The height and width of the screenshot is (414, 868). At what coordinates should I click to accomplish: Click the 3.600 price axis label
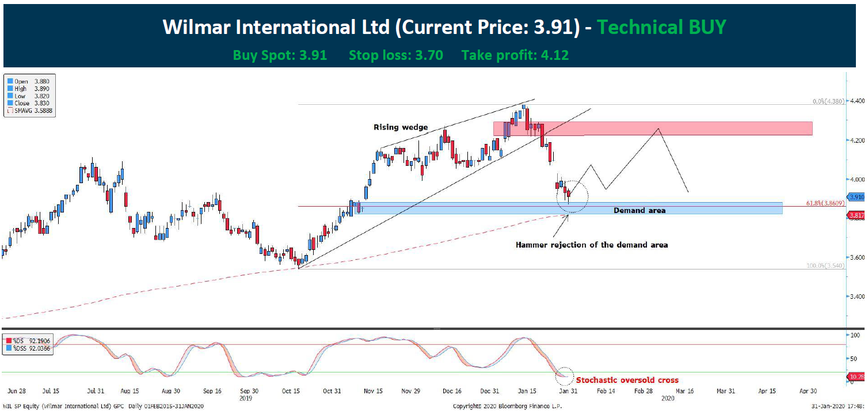[857, 257]
